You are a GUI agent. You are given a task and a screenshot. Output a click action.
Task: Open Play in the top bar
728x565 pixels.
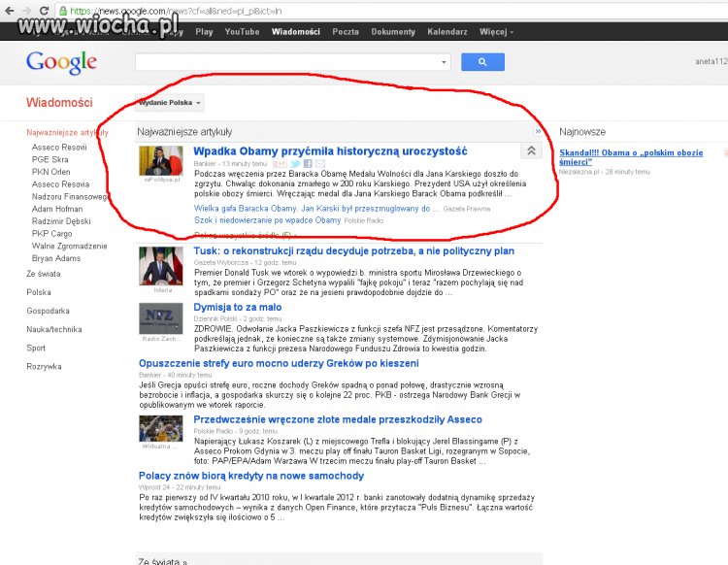(x=204, y=32)
